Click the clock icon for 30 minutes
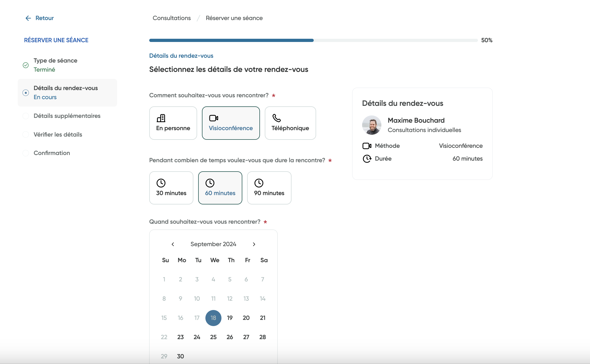 161,183
